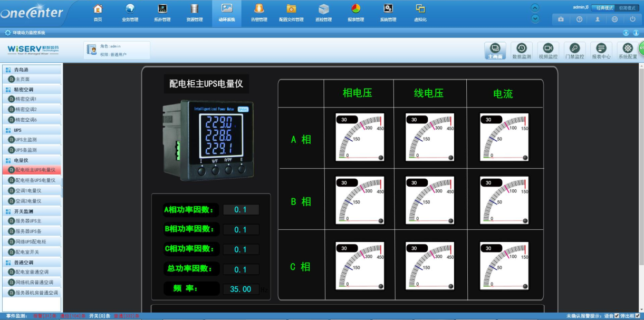This screenshot has width=644, height=320.
Task: Open the help question mark icon
Action: pyautogui.click(x=579, y=19)
